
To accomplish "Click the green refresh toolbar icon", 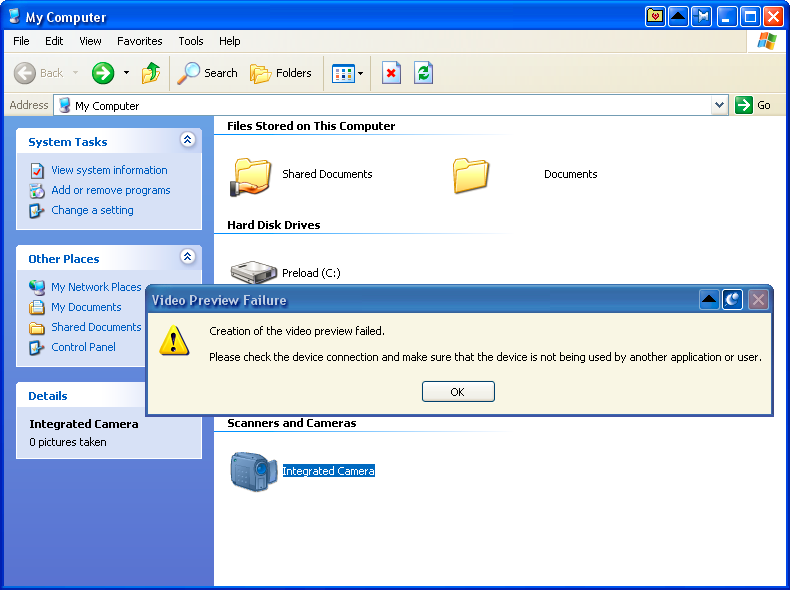I will [x=424, y=73].
